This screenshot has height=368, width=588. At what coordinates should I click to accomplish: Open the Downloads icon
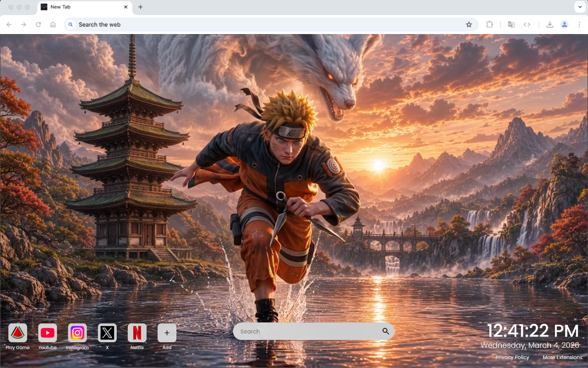click(x=550, y=24)
